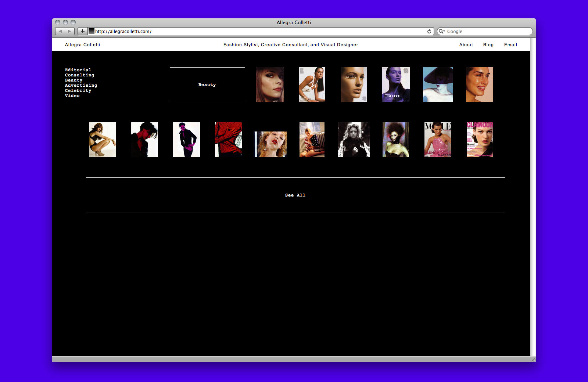
Task: Go to the Advertising section
Action: click(x=81, y=85)
